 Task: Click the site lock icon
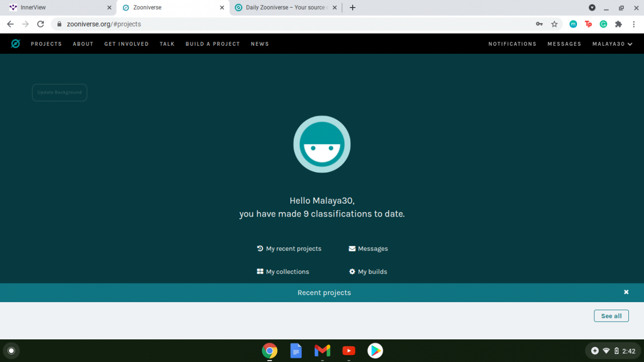60,24
